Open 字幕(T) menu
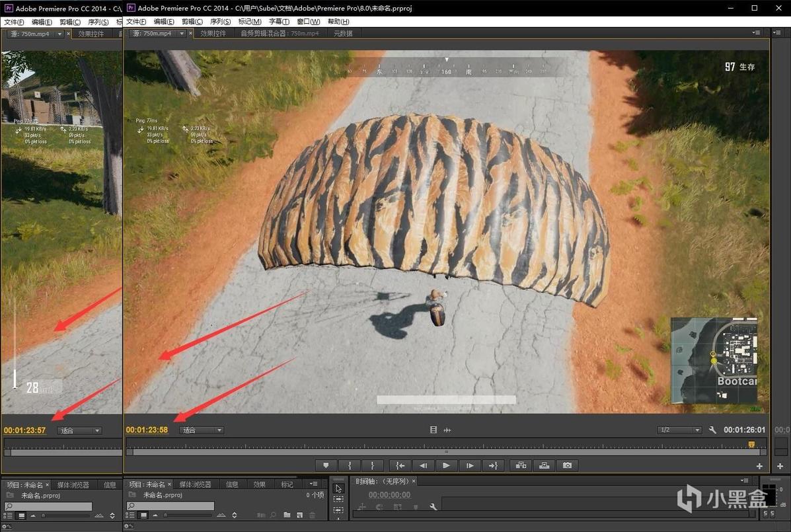 (x=279, y=22)
